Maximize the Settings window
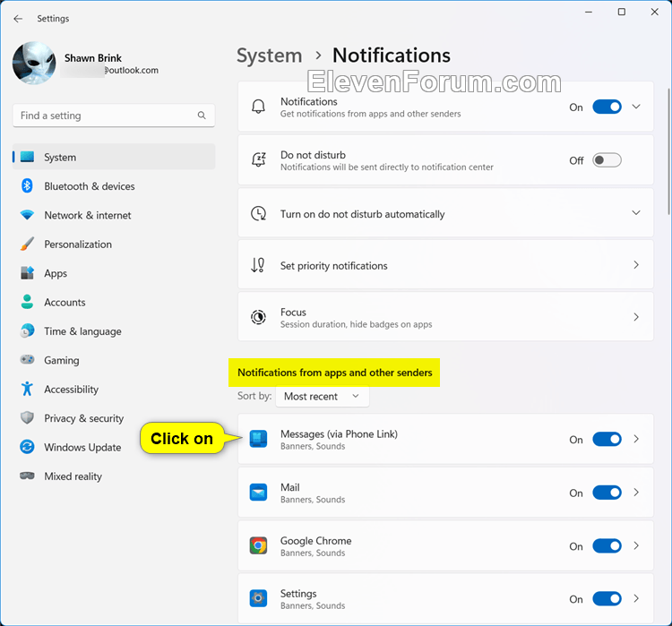Screen dimensions: 672x626 tap(622, 12)
